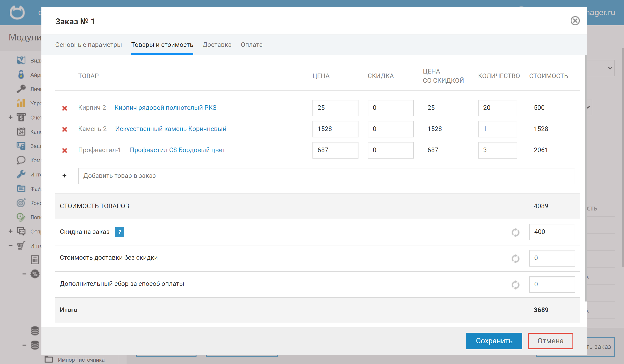Open Импорт источника item in sidebar

coord(81,360)
